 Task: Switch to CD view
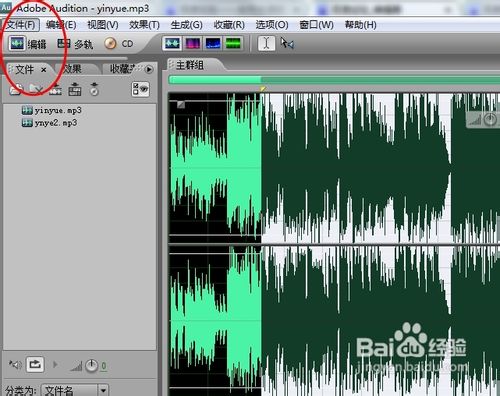pyautogui.click(x=119, y=44)
